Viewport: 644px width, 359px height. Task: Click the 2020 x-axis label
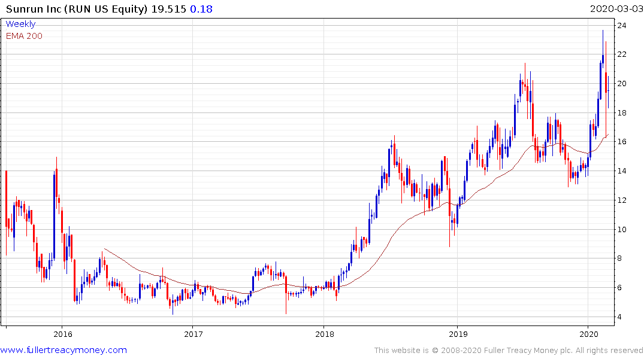[588, 334]
